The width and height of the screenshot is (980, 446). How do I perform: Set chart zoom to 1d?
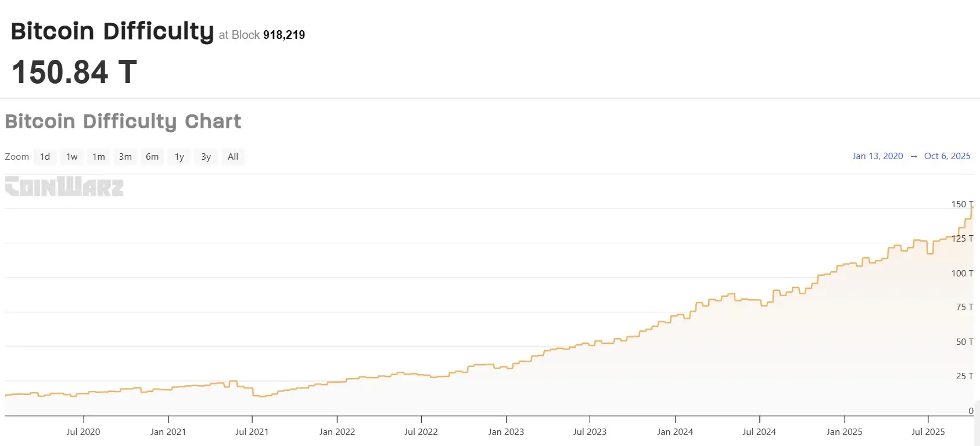[45, 157]
